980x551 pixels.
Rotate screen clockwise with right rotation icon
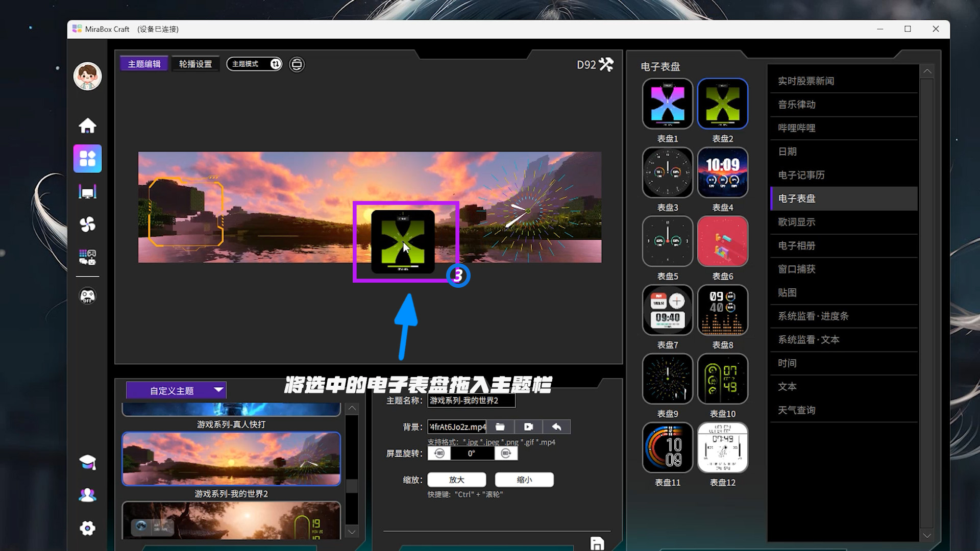click(506, 454)
